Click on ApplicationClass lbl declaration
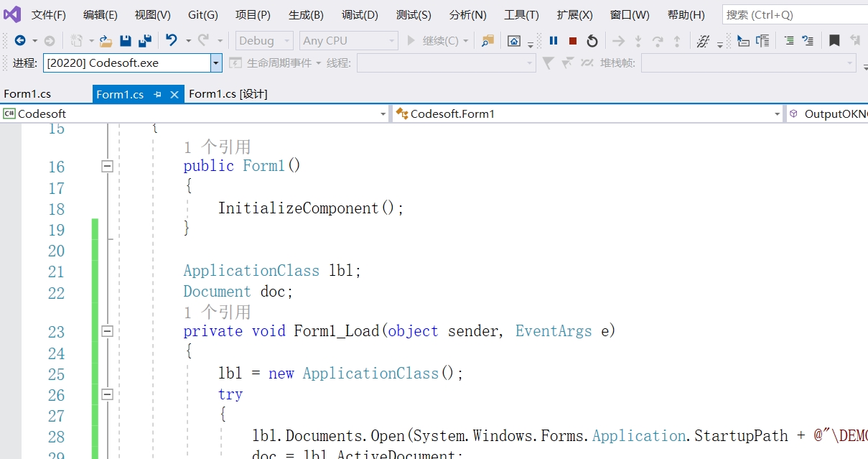Image resolution: width=868 pixels, height=459 pixels. point(272,271)
